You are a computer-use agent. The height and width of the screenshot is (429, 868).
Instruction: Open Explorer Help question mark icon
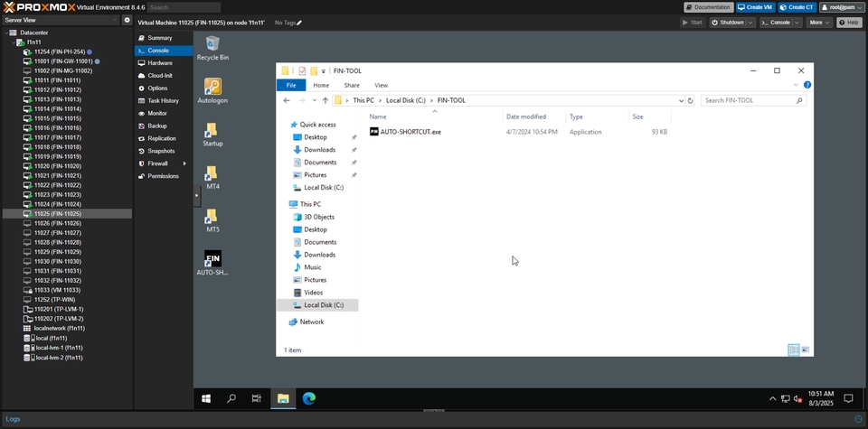pyautogui.click(x=807, y=85)
